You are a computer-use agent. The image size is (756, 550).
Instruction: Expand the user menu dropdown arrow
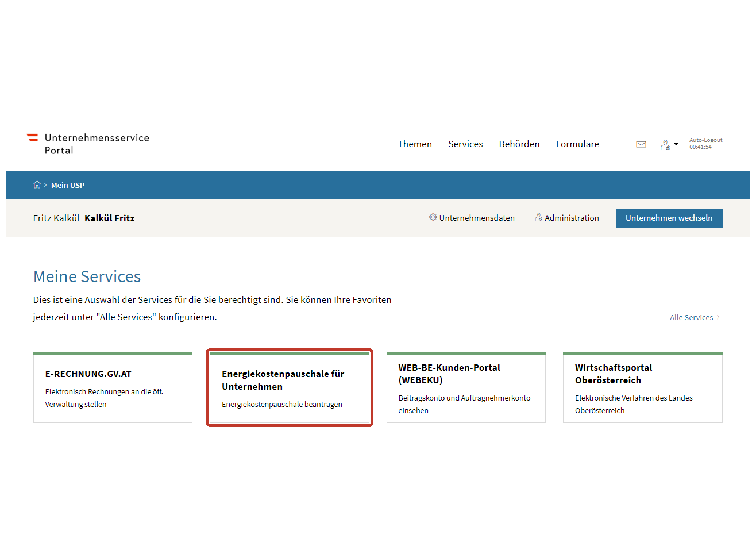point(676,144)
